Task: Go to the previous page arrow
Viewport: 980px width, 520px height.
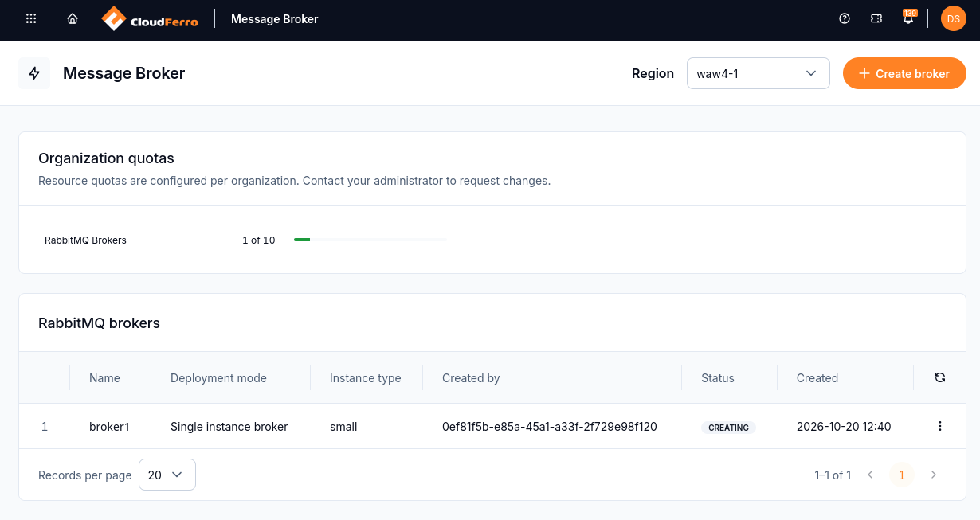Action: pos(870,475)
